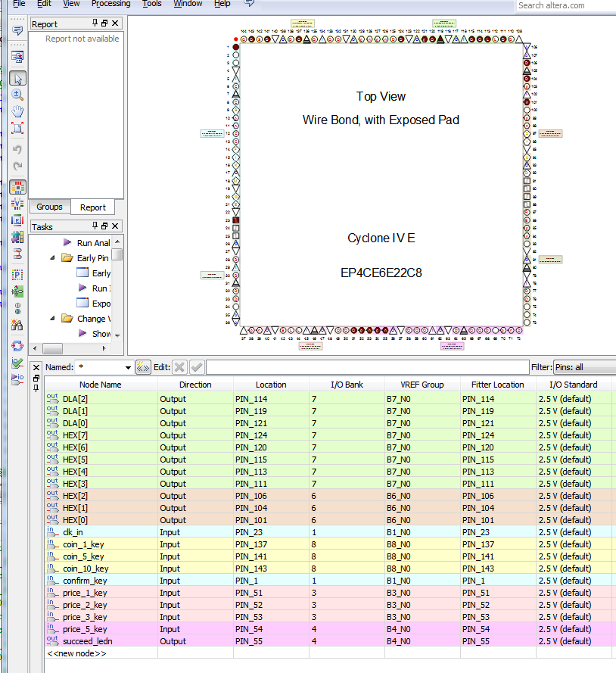
Task: Select the arrow selection tool
Action: (x=17, y=78)
